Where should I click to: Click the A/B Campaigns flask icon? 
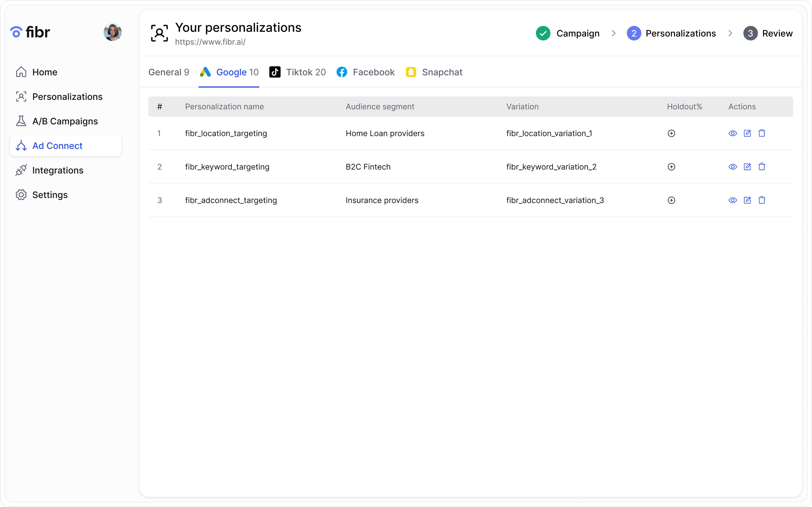click(x=21, y=121)
